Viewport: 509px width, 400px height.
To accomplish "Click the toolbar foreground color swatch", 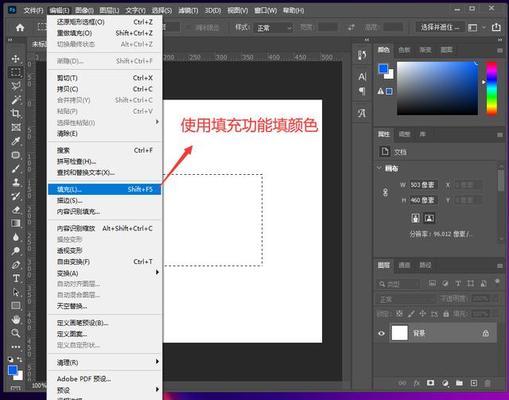I will click(x=13, y=370).
